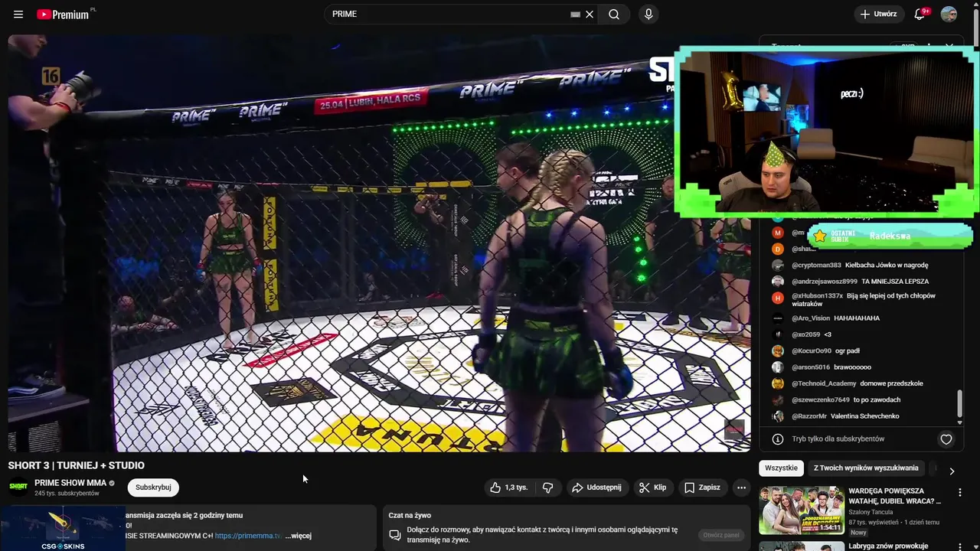
Task: Open the notifications bell
Action: point(920,15)
